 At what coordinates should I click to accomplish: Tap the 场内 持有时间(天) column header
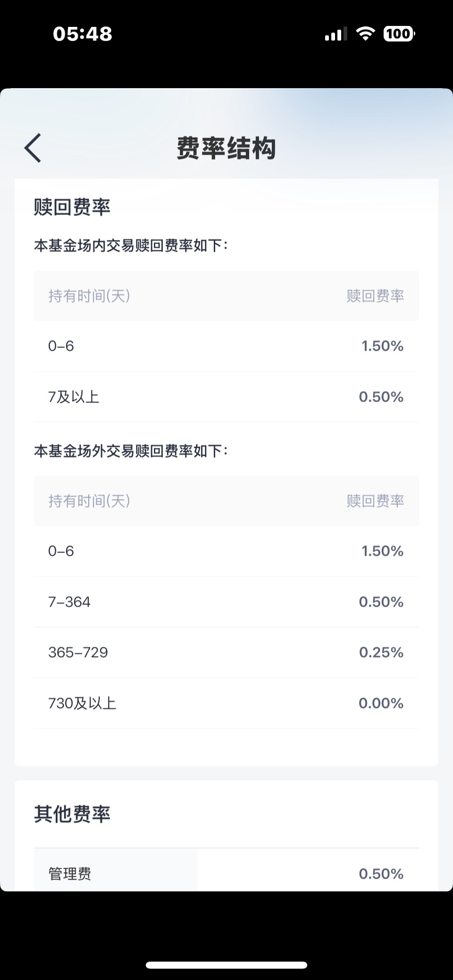pyautogui.click(x=89, y=296)
